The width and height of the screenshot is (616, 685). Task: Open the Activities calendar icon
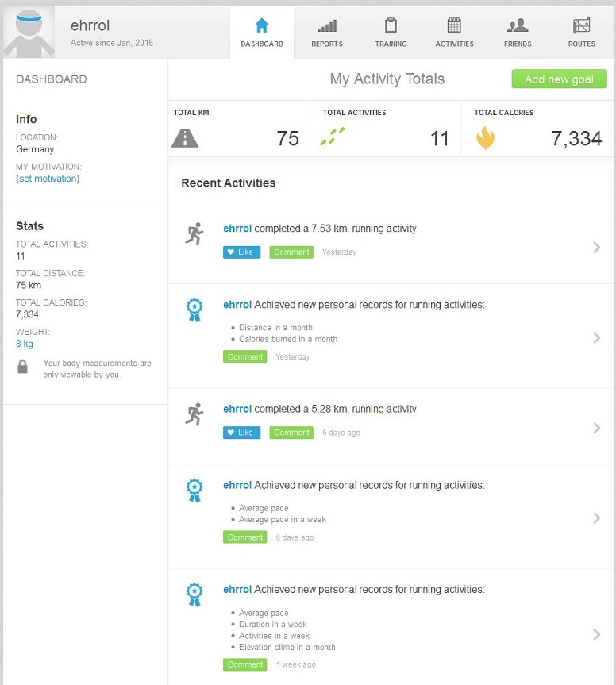(454, 25)
